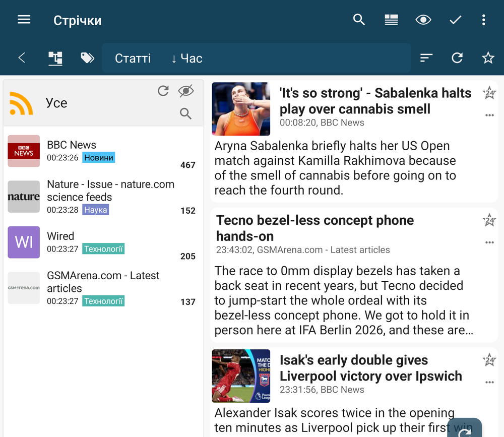This screenshot has width=504, height=437.
Task: Star the Tecno concept phone article
Action: pyautogui.click(x=489, y=220)
